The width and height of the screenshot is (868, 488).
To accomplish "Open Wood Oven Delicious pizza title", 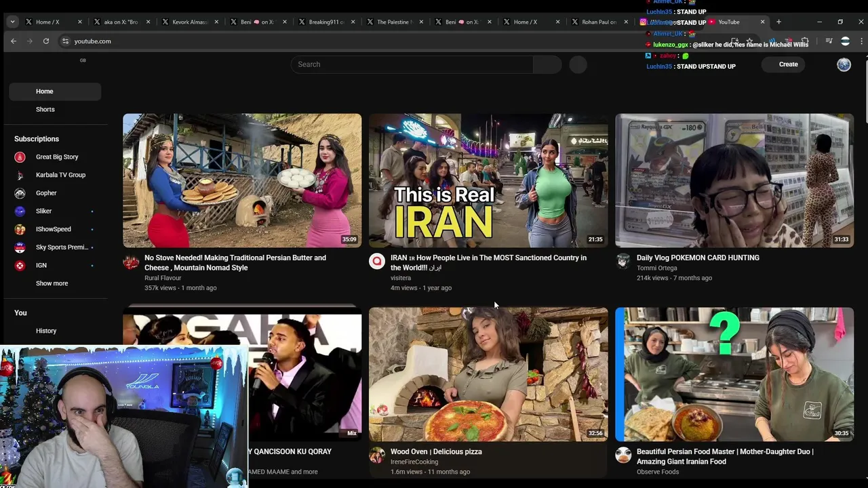I will point(436,451).
